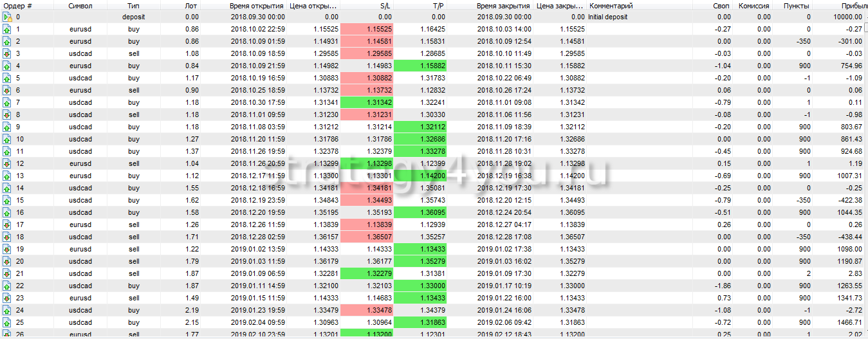868x339 pixels.
Task: Click the Пункты column header
Action: (x=795, y=5)
